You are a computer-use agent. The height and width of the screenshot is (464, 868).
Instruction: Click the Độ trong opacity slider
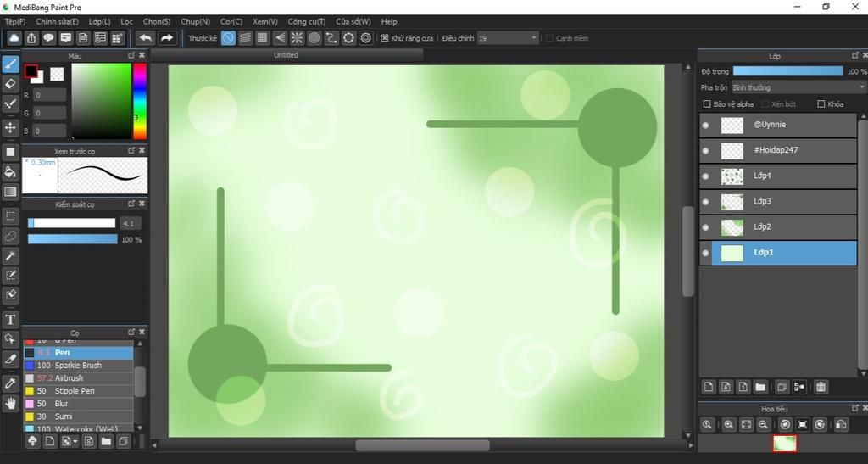point(787,71)
